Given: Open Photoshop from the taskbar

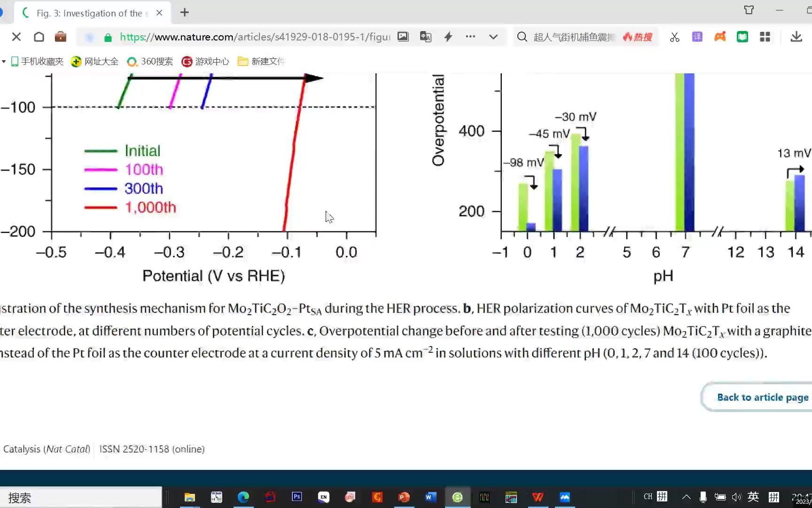Looking at the screenshot, I should pyautogui.click(x=297, y=497).
